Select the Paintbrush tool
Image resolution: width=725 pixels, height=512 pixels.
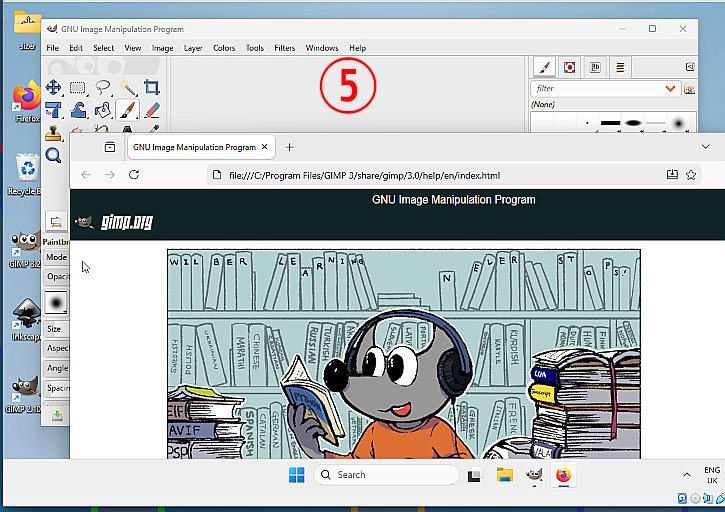[127, 111]
